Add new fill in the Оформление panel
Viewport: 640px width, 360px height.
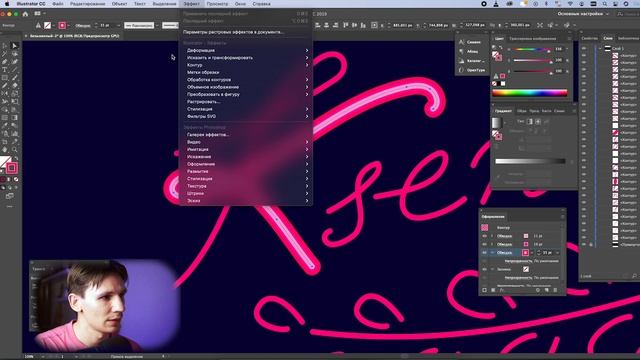tap(493, 290)
